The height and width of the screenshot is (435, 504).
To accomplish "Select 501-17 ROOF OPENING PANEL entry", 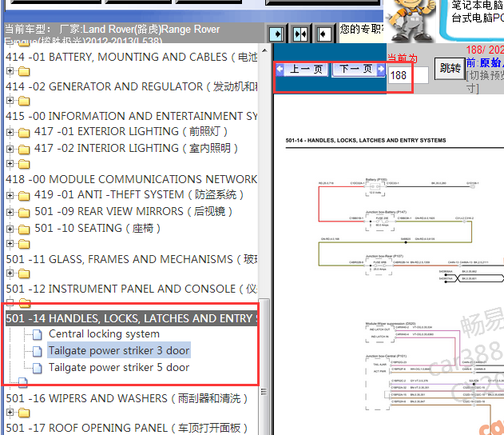I will [127, 428].
